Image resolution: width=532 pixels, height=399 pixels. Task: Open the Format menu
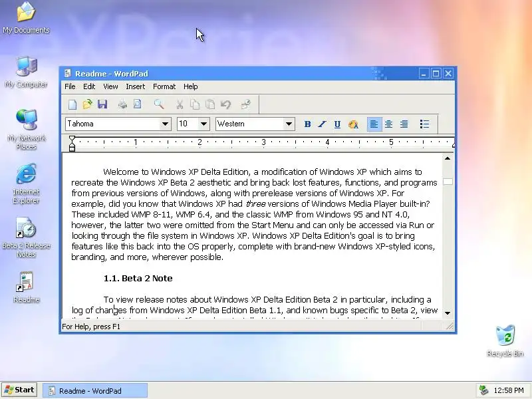pyautogui.click(x=164, y=86)
